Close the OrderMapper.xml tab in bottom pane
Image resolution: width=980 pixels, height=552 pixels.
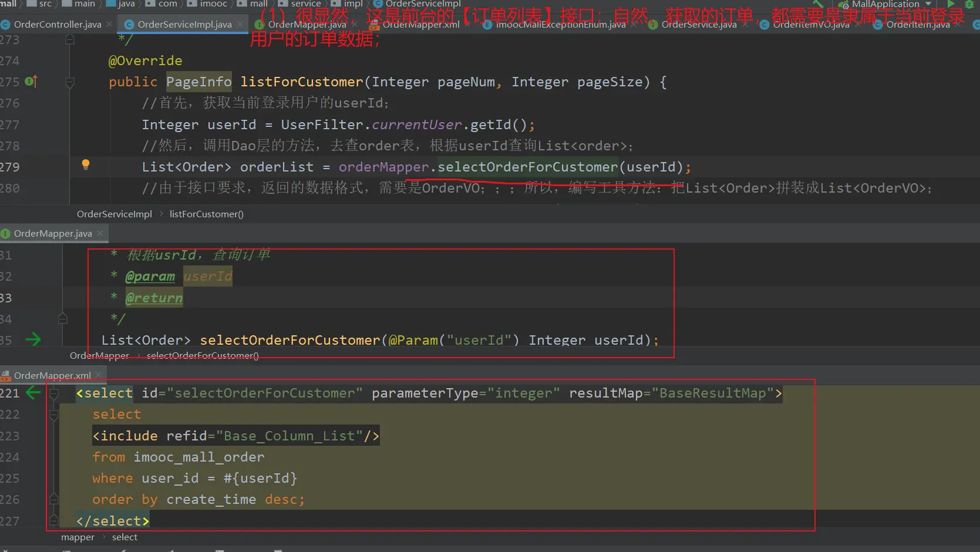tap(98, 375)
